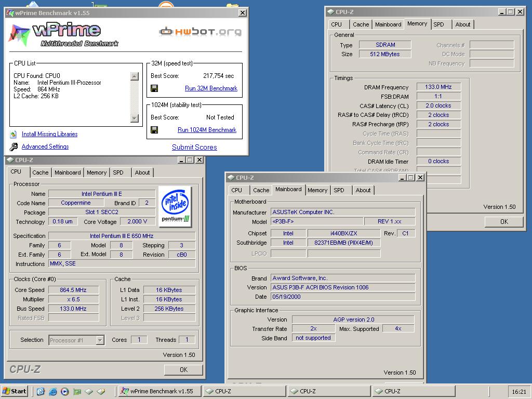Run the 32M Benchmark
Screen dimensions: 532x399
[211, 88]
